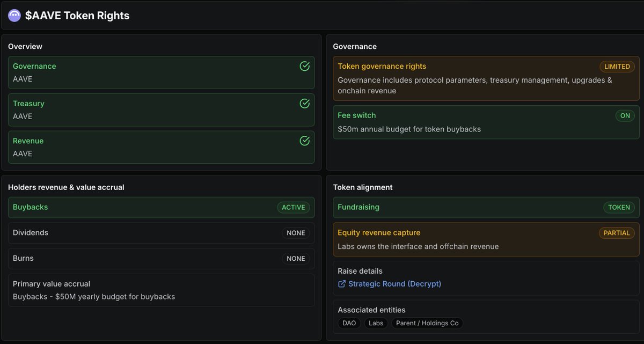Click the PARTIAL badge on Equity revenue capture

pyautogui.click(x=617, y=233)
